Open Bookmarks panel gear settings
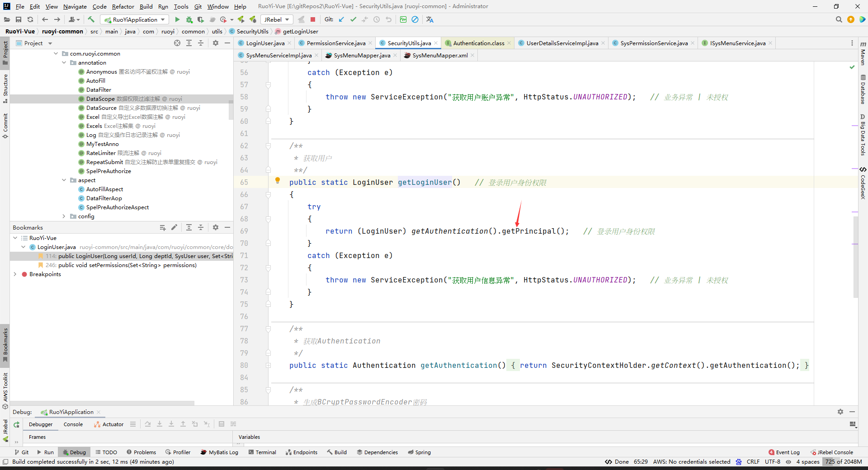 pyautogui.click(x=216, y=227)
